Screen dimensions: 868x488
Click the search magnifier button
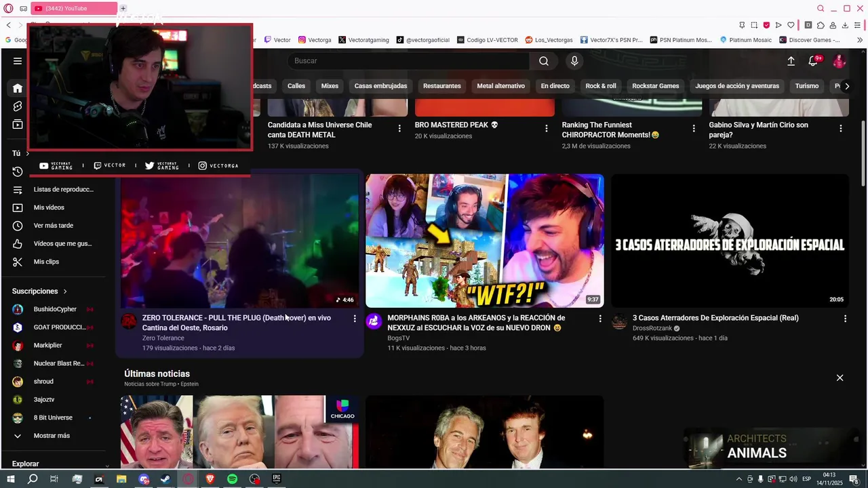pos(544,61)
